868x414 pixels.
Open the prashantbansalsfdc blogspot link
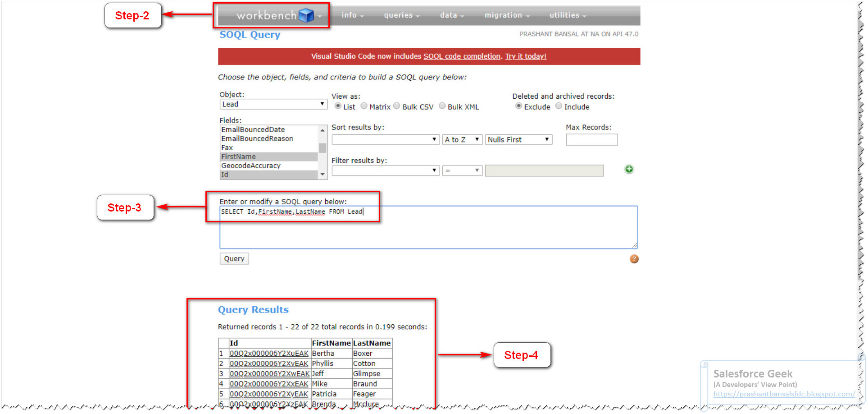click(784, 394)
